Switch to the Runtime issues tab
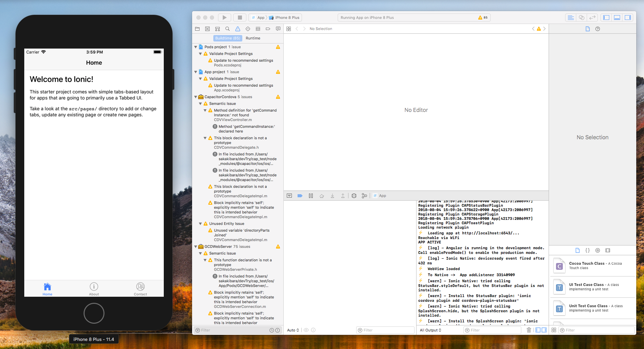The height and width of the screenshot is (349, 644). point(253,38)
